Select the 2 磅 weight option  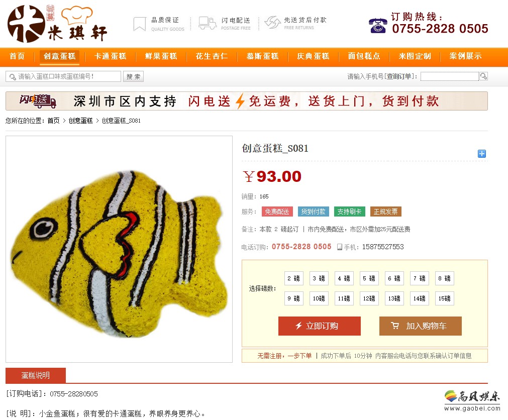pyautogui.click(x=293, y=278)
